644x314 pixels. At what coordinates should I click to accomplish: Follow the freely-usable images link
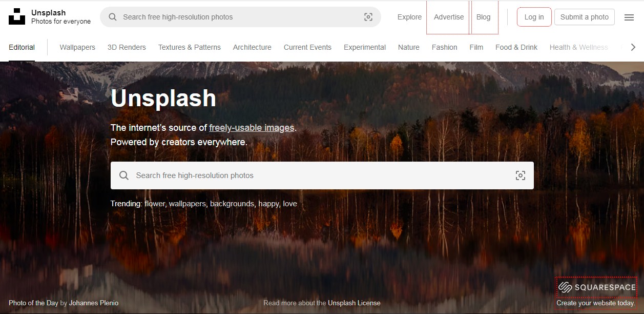[252, 128]
